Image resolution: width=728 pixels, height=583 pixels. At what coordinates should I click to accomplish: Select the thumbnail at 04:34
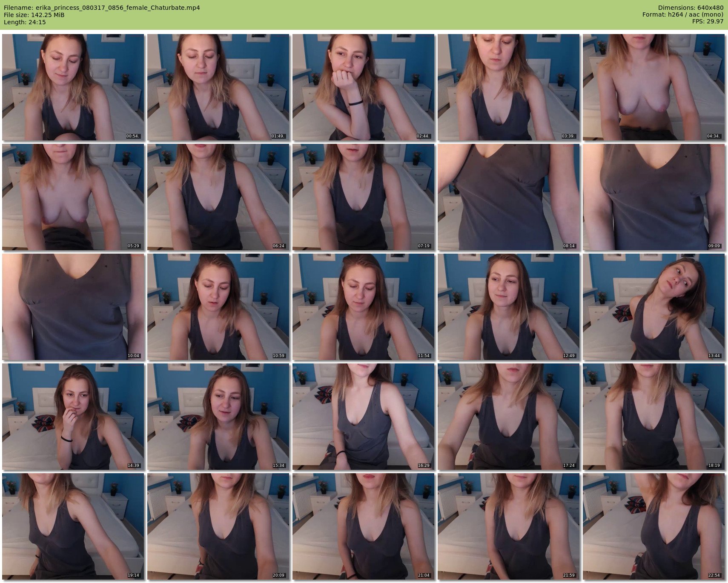(x=654, y=87)
